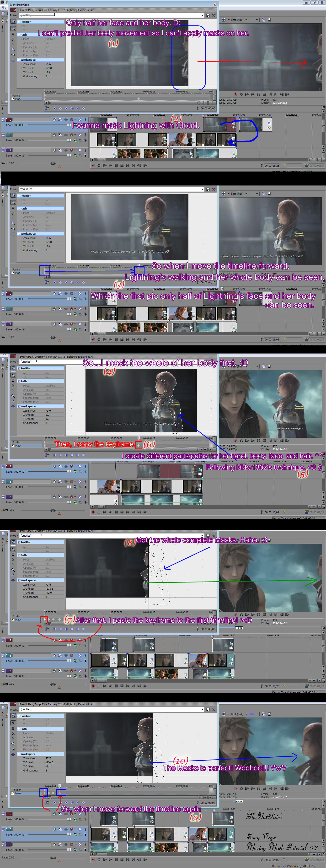This screenshot has width=326, height=868.
Task: Delete keyframe with minus diamond, topmost Pan/Crop window
Action: pos(84,108)
